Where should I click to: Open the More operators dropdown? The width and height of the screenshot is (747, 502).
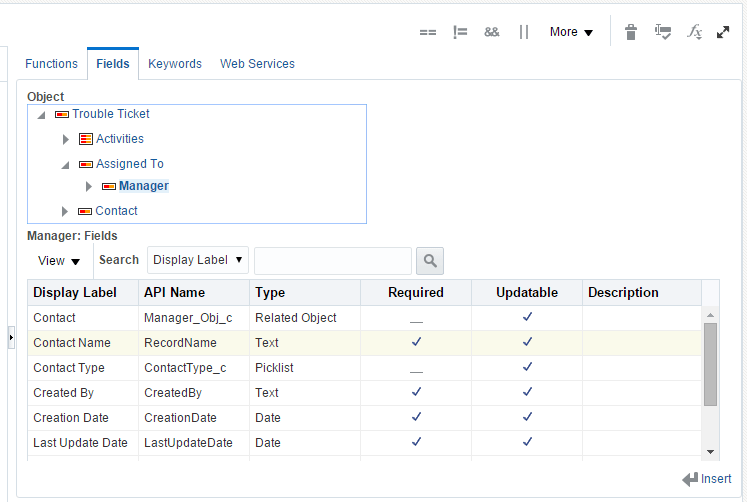coord(571,32)
